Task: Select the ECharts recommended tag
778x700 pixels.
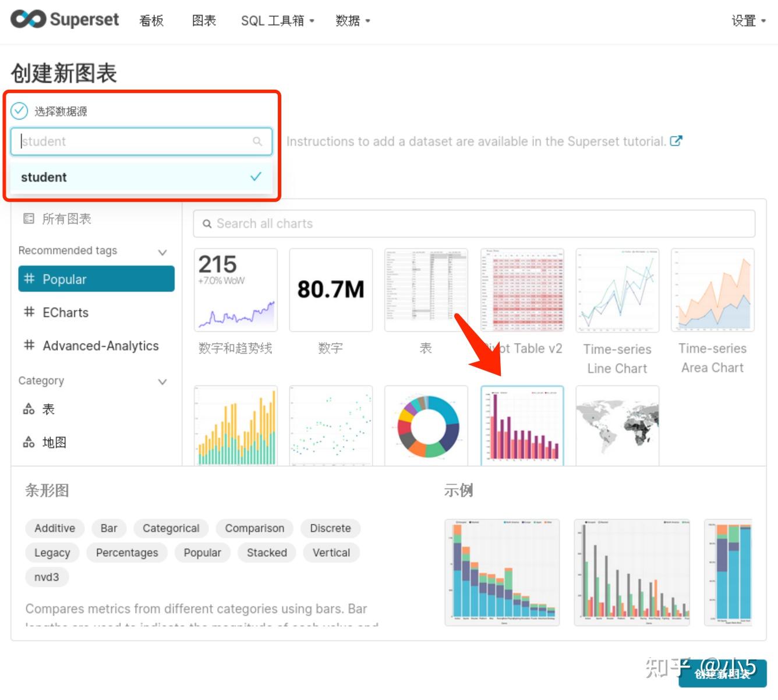Action: point(65,313)
